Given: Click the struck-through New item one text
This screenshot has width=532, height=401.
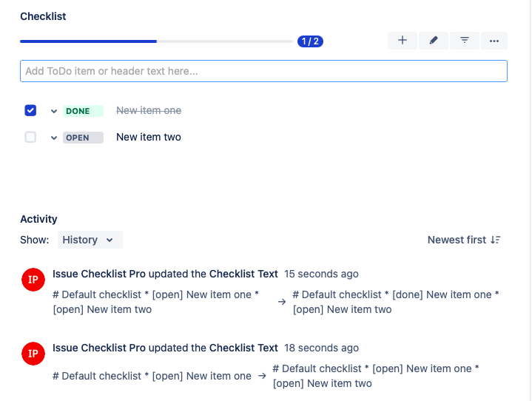Looking at the screenshot, I should [149, 110].
